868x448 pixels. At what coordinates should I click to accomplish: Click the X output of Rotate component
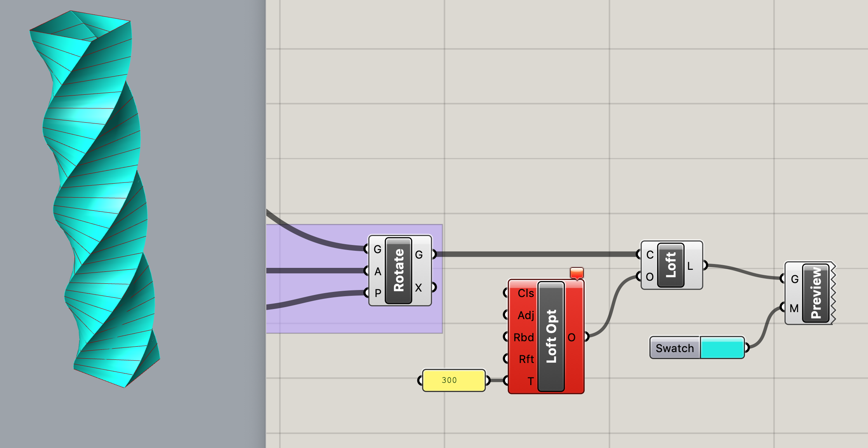[x=418, y=288]
